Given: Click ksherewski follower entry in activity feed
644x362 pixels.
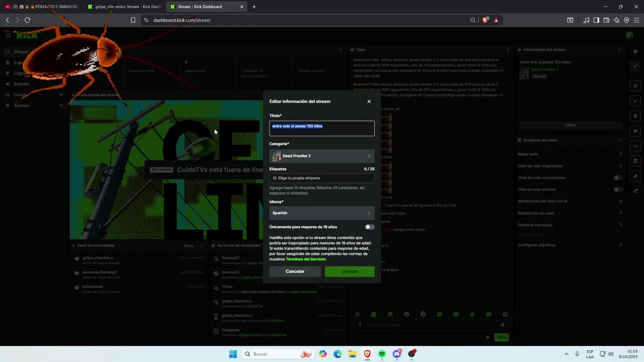Looking at the screenshot, I should tap(139, 289).
